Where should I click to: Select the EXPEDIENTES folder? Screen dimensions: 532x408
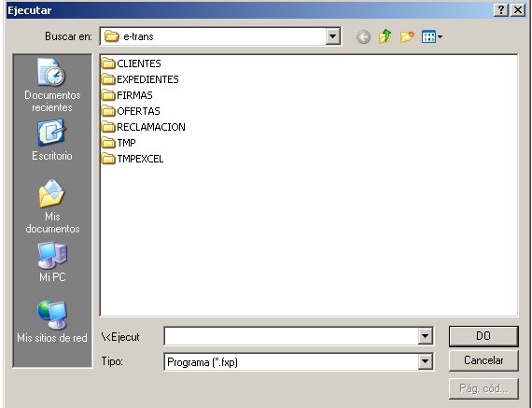pyautogui.click(x=140, y=79)
